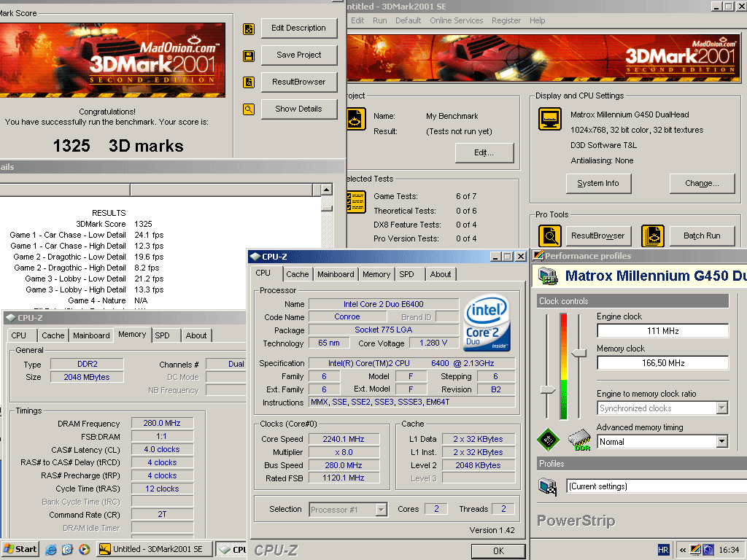Open the Help menu in 3DMark2001
Image resolution: width=747 pixels, height=560 pixels.
(538, 20)
